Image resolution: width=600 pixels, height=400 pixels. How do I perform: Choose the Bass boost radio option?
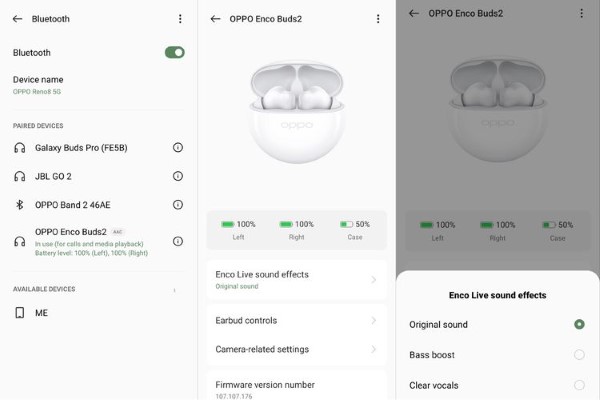[x=579, y=355]
